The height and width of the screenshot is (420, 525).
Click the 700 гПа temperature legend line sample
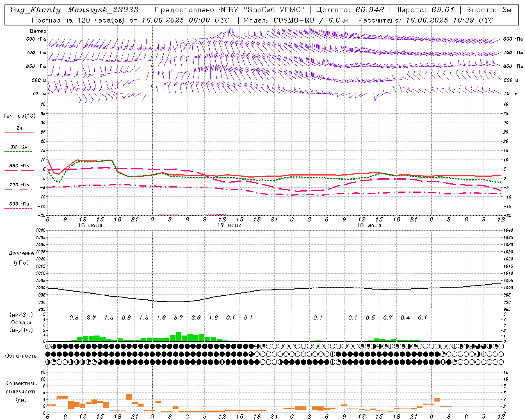point(18,189)
